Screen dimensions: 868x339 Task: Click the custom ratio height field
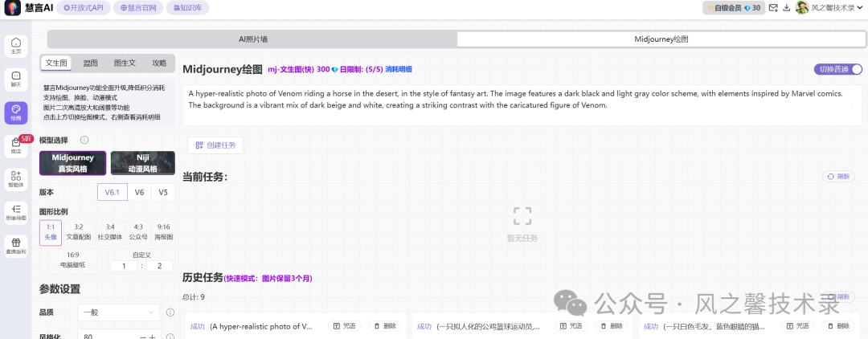coord(159,266)
